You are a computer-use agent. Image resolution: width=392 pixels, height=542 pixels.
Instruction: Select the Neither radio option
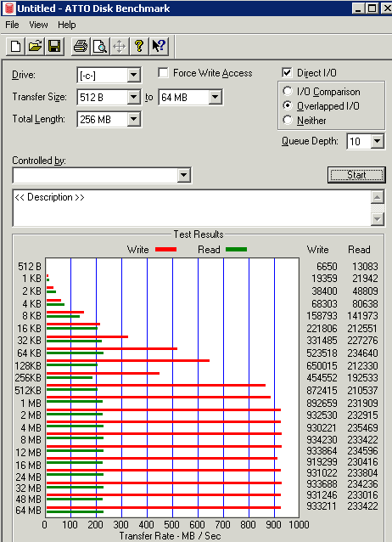[x=288, y=120]
